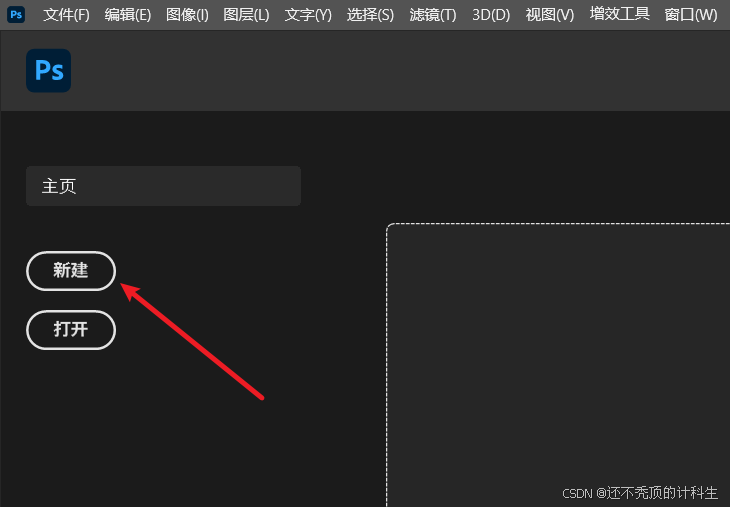Click the 新建 button to create document
This screenshot has width=730, height=507.
71,271
